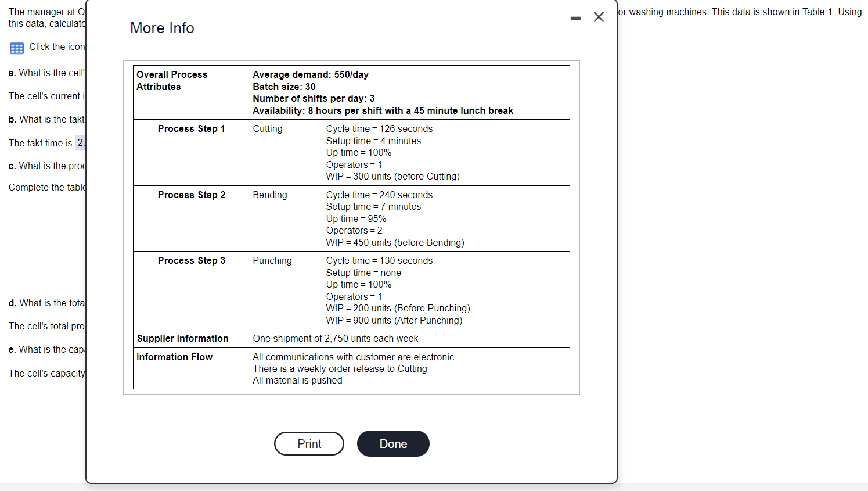868x491 pixels.
Task: Click the "More Info" dialog title
Action: [x=162, y=28]
